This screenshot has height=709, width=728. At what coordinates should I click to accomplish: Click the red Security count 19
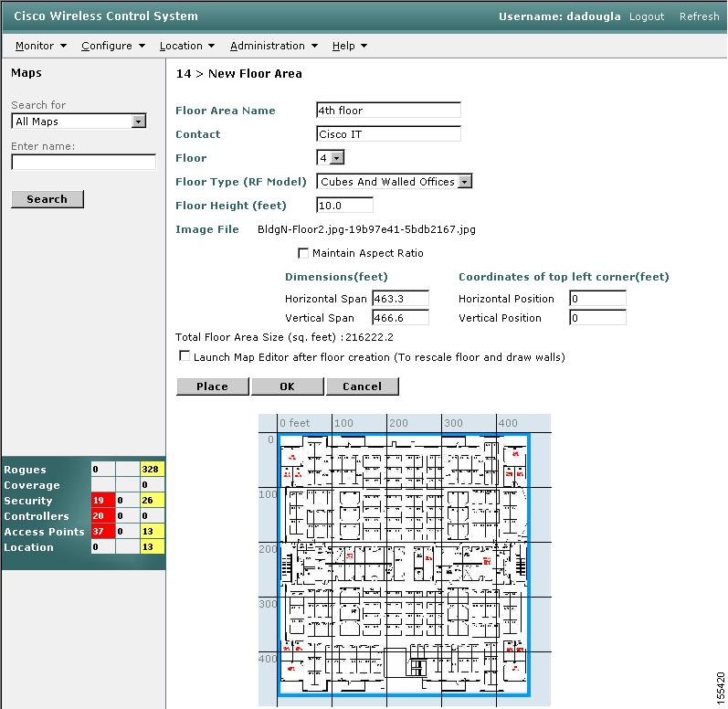click(x=102, y=500)
